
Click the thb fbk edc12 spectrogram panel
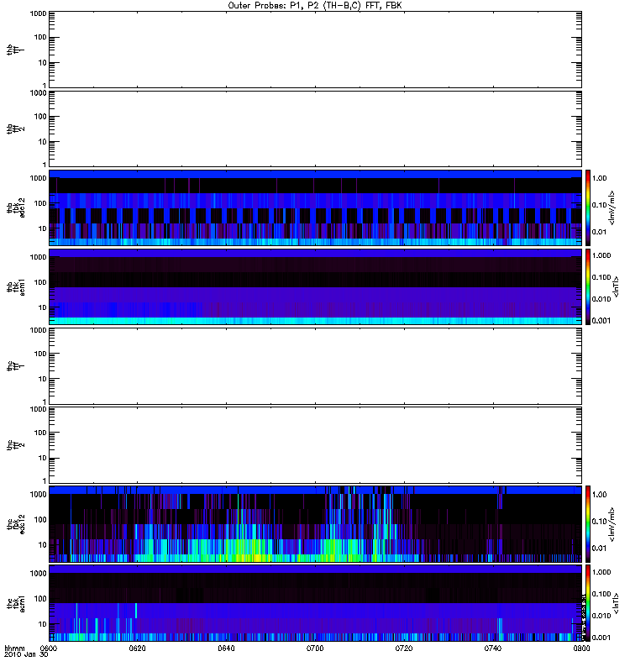tap(315, 207)
